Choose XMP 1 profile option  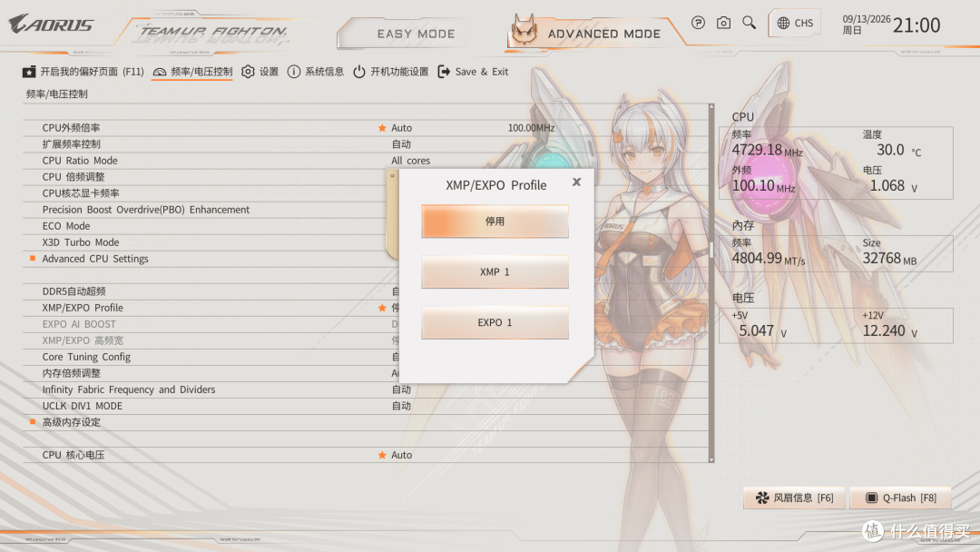coord(495,272)
